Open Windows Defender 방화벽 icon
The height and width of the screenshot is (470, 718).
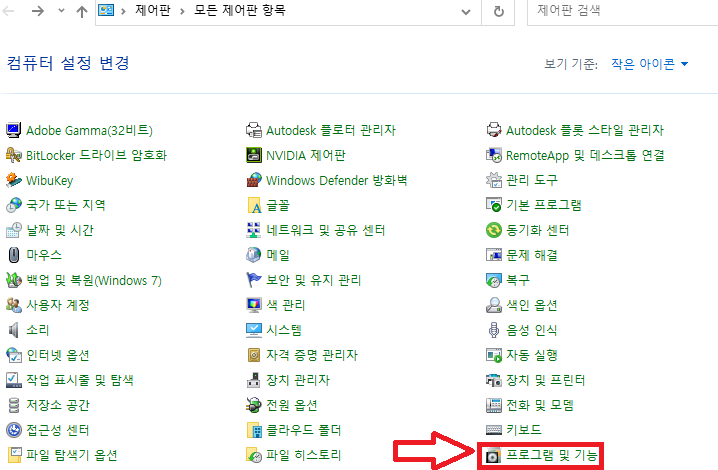pyautogui.click(x=254, y=180)
